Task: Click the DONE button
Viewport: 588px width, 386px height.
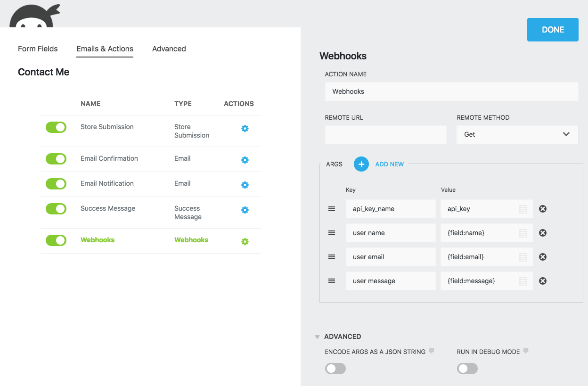Action: click(x=552, y=29)
